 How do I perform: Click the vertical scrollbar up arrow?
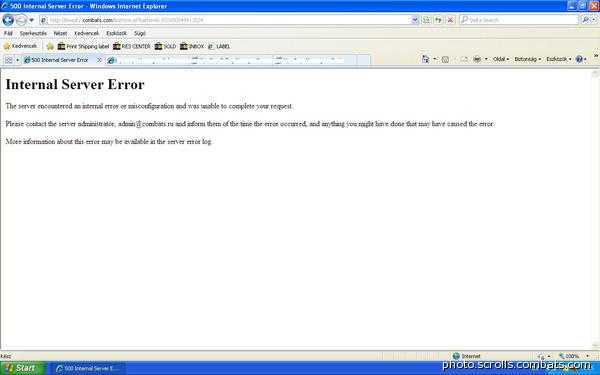[595, 74]
